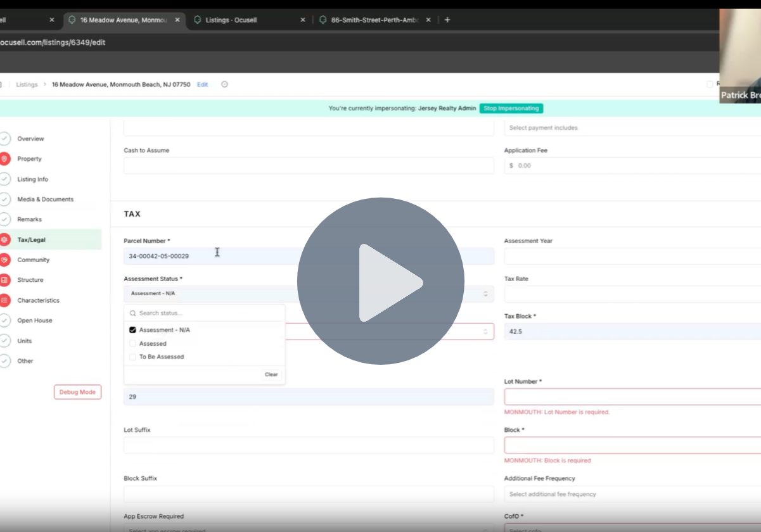761x532 pixels.
Task: Click into the Tax Block field
Action: [x=632, y=331]
